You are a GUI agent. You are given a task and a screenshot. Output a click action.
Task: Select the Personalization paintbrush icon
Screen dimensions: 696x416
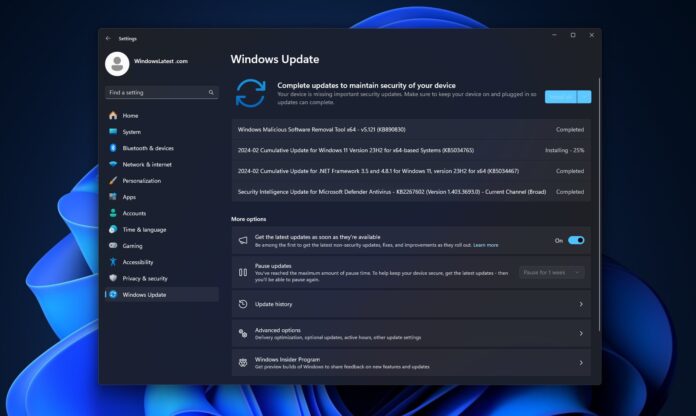113,181
